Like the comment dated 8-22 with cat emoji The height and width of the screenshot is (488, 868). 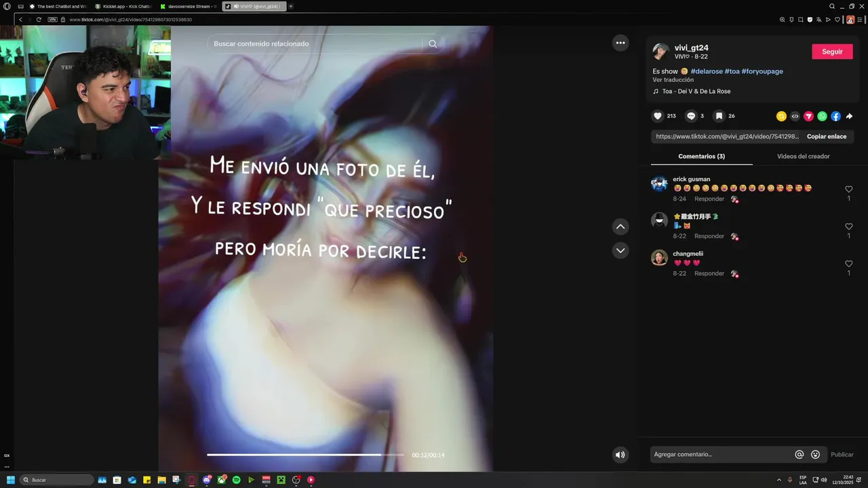[848, 227]
